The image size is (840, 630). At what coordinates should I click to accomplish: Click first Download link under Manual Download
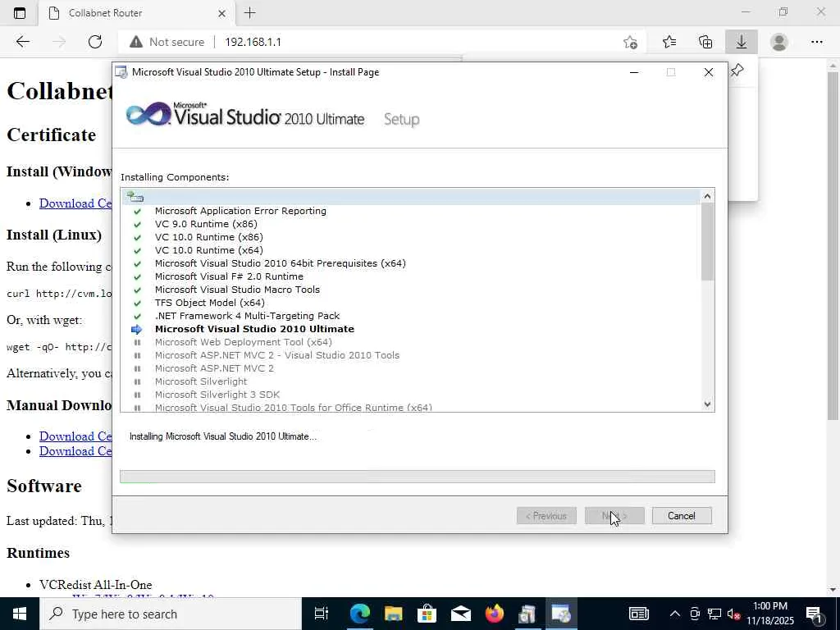[x=75, y=436]
